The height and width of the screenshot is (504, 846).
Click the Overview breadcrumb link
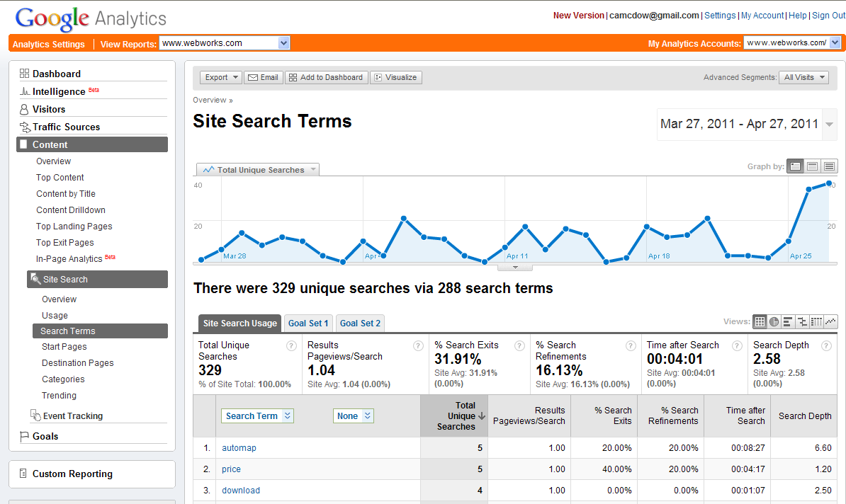pyautogui.click(x=209, y=101)
